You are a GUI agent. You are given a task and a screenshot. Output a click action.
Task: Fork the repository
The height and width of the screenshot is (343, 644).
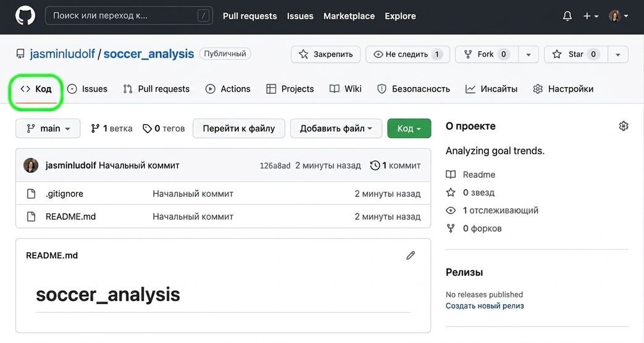coord(487,54)
